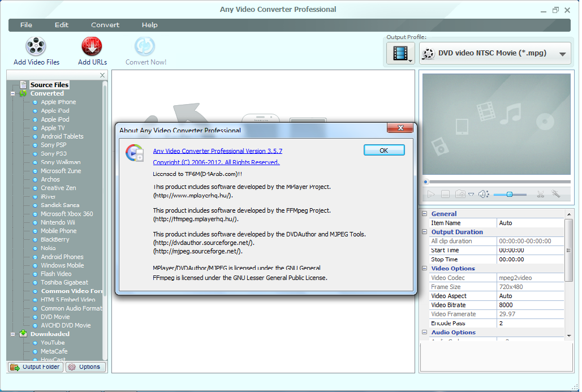The width and height of the screenshot is (582, 392).
Task: Adjust the volume slider
Action: pyautogui.click(x=510, y=195)
